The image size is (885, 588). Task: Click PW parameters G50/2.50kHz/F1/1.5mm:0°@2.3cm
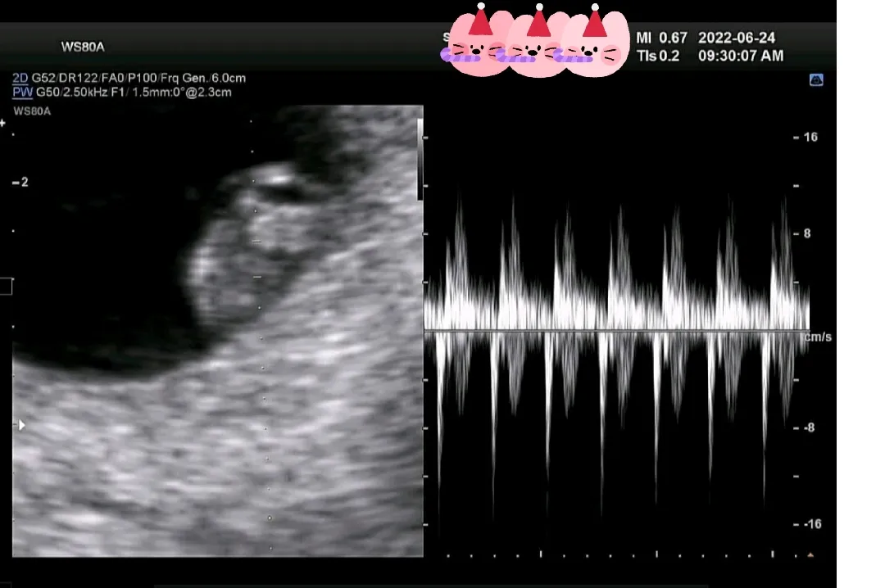[134, 92]
